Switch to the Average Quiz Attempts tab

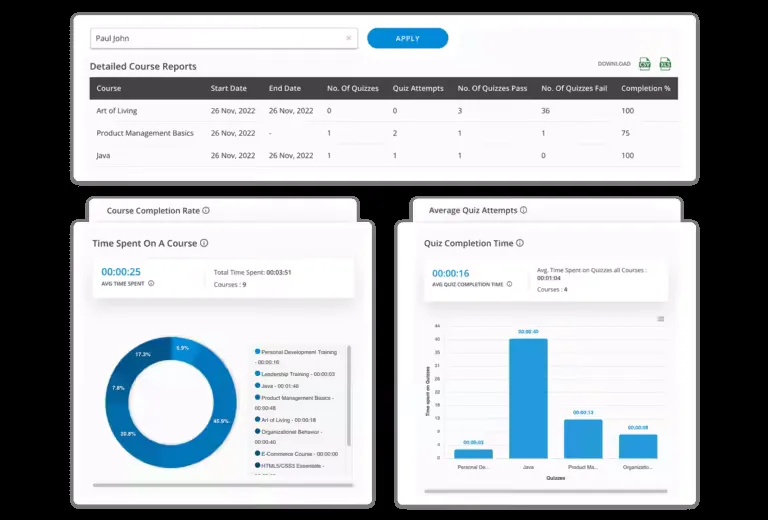(x=546, y=210)
